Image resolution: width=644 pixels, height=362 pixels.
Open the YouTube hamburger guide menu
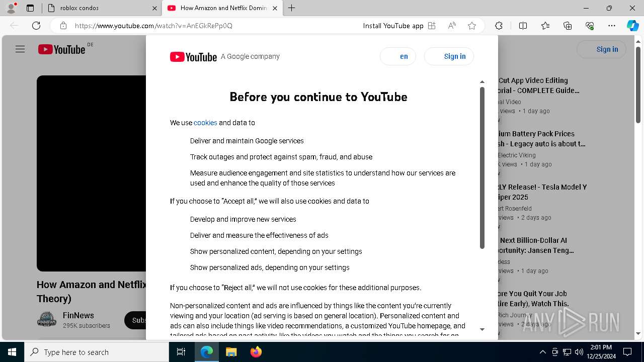20,49
